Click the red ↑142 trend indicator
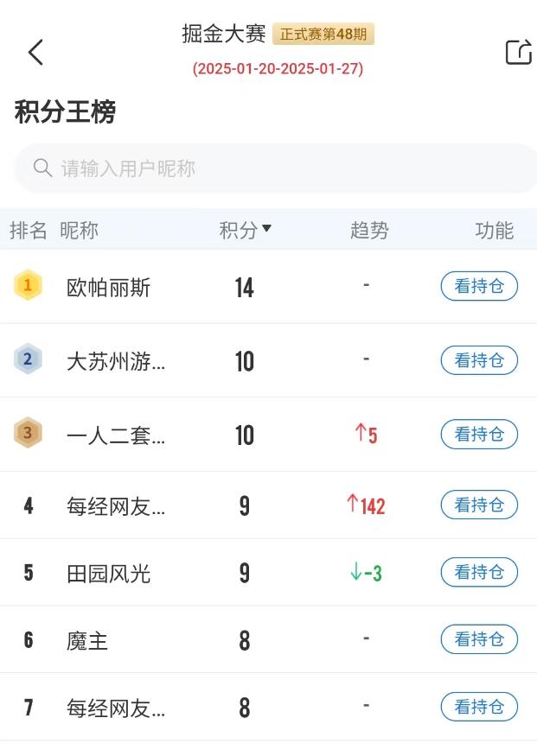537x756 pixels. coord(365,505)
